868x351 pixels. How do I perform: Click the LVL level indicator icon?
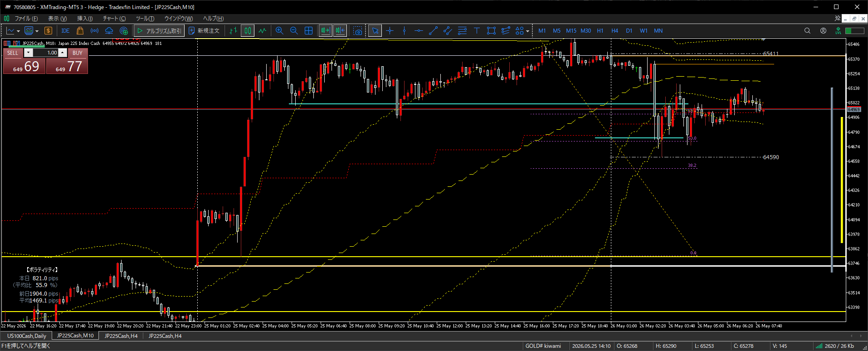[838, 31]
